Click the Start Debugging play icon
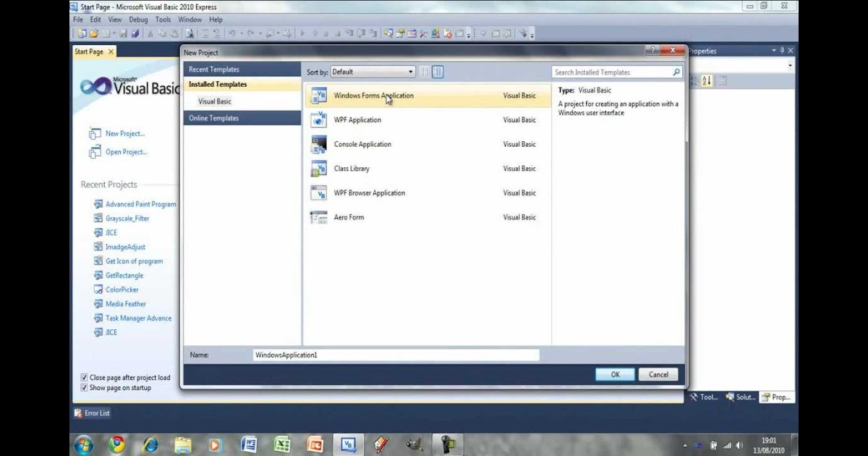 click(302, 33)
